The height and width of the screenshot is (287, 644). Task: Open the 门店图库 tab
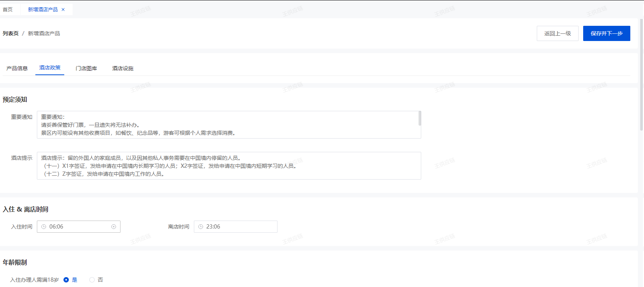(x=86, y=68)
